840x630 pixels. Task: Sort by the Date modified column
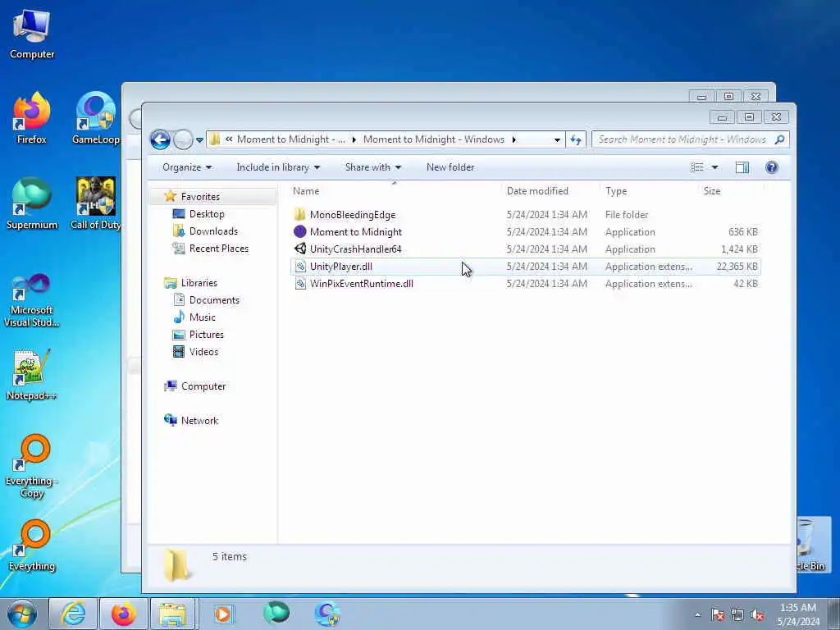click(x=537, y=191)
